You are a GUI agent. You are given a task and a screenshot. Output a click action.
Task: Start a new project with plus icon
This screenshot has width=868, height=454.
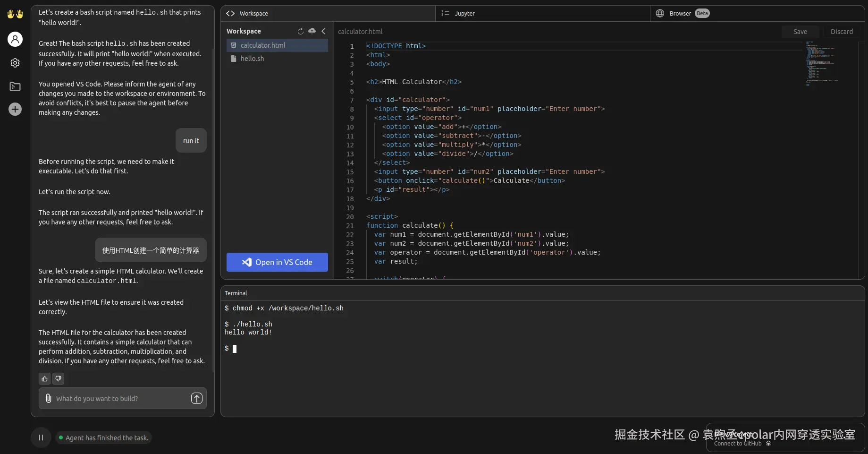15,109
